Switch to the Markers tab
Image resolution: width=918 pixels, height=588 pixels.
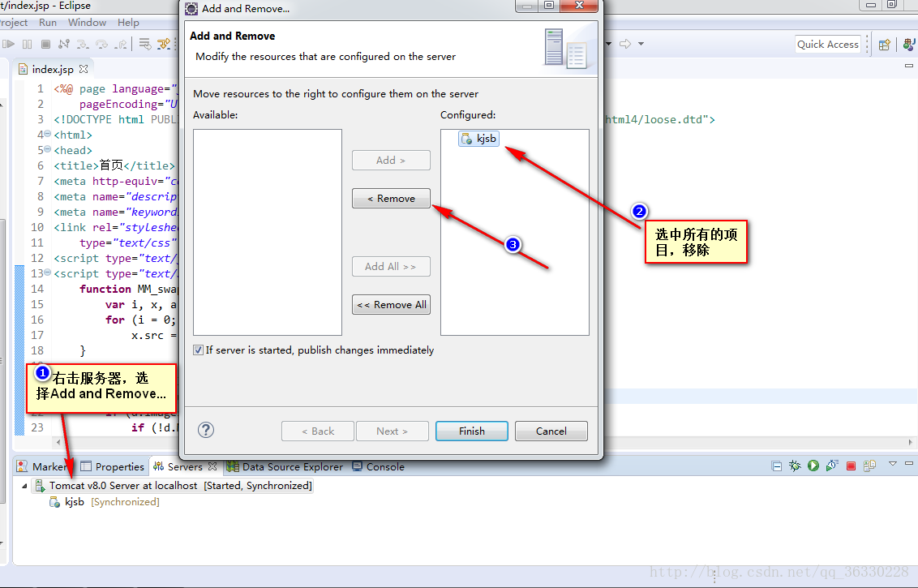(x=43, y=466)
